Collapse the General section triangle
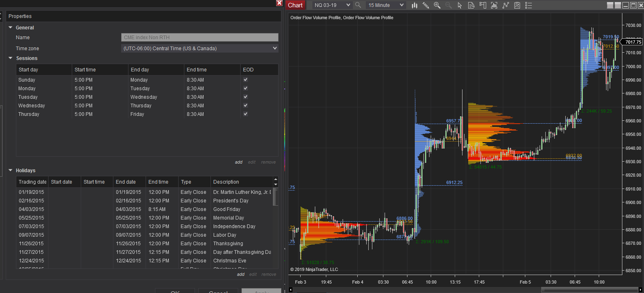 (11, 27)
